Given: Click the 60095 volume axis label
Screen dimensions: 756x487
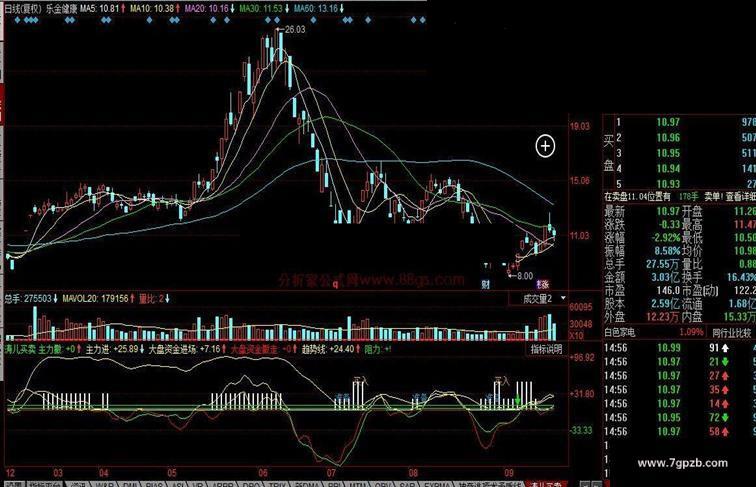Looking at the screenshot, I should click(x=581, y=307).
